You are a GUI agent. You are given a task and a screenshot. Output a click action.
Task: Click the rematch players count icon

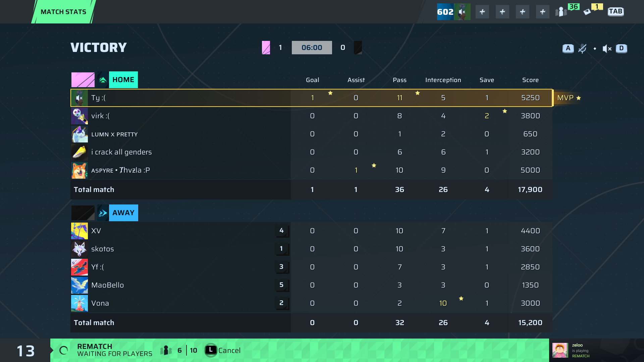(x=166, y=351)
